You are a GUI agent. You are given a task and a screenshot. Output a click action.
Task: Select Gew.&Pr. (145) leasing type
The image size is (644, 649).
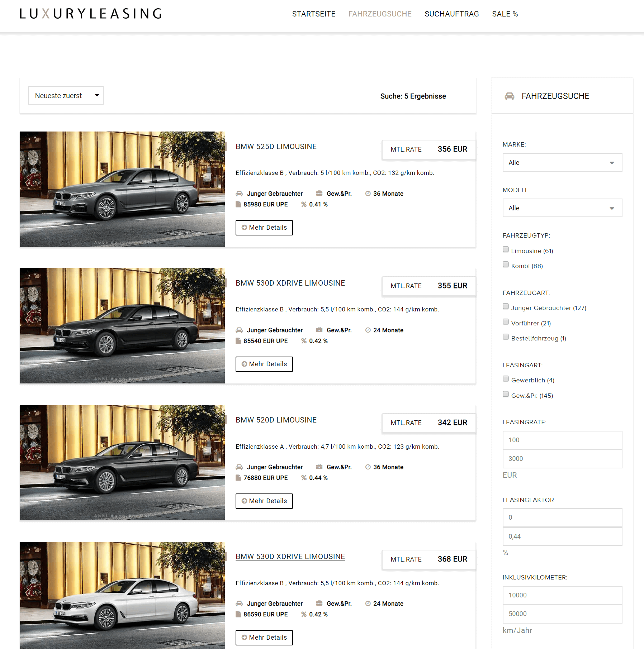point(506,394)
